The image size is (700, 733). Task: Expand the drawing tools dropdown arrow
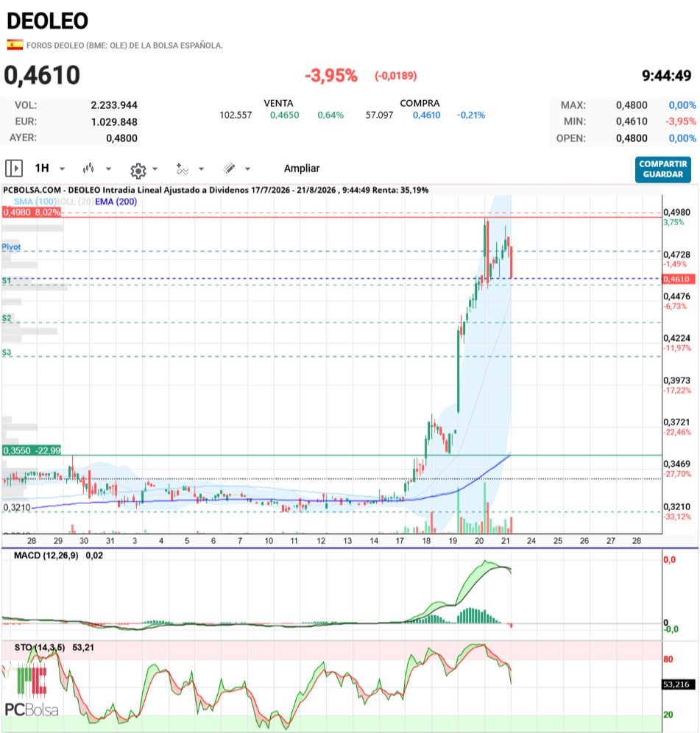click(x=248, y=169)
